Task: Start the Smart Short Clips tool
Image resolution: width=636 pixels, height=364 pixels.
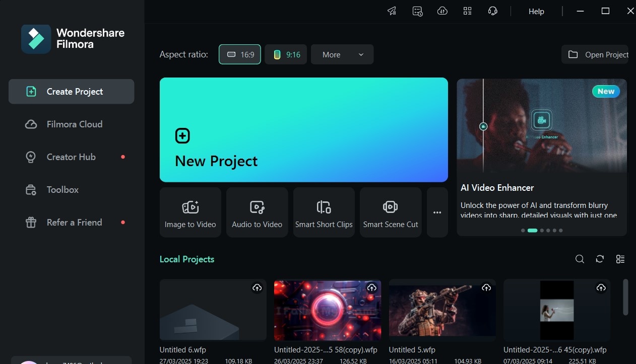Action: (324, 212)
